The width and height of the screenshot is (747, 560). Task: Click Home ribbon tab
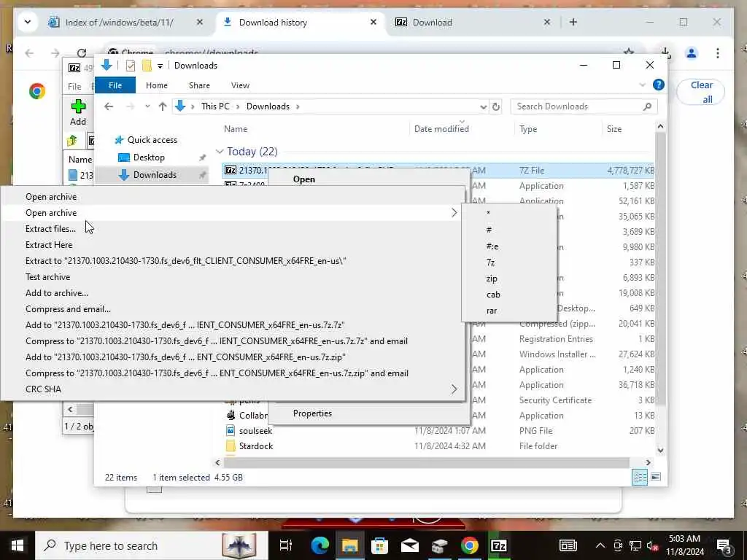[157, 85]
